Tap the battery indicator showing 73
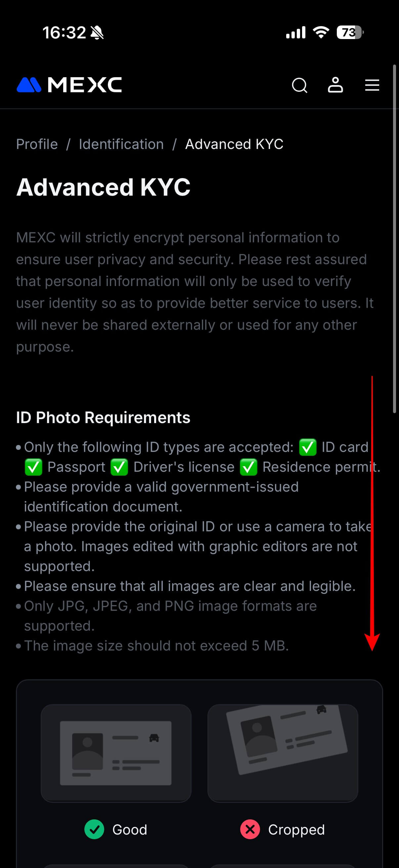399x868 pixels. (x=350, y=32)
